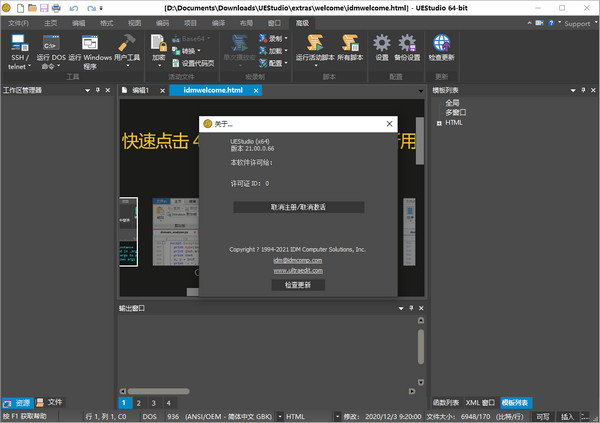The height and width of the screenshot is (423, 600).
Task: Switch to output window page 2
Action: point(139,403)
